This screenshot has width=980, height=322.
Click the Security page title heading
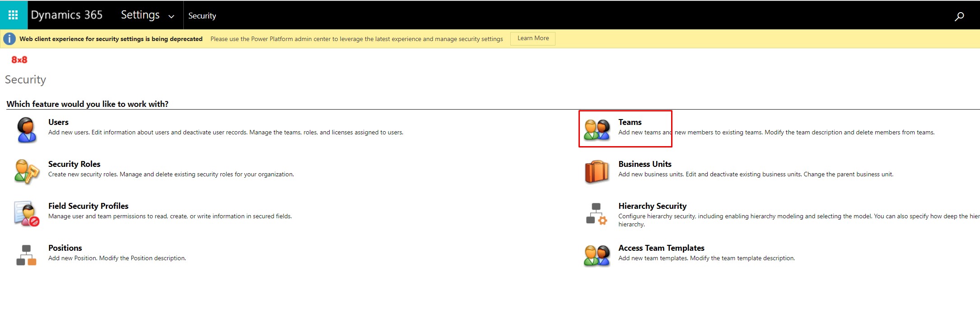tap(25, 80)
